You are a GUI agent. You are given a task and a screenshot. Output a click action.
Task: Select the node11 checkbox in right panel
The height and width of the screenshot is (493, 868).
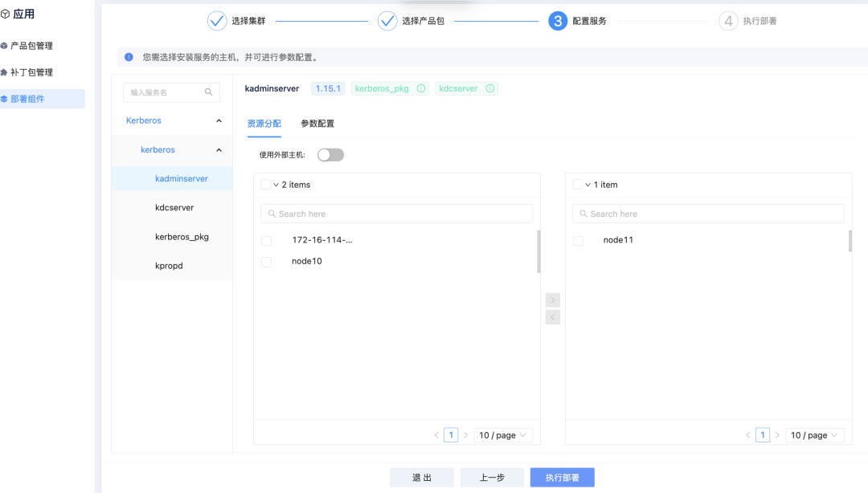pos(577,239)
